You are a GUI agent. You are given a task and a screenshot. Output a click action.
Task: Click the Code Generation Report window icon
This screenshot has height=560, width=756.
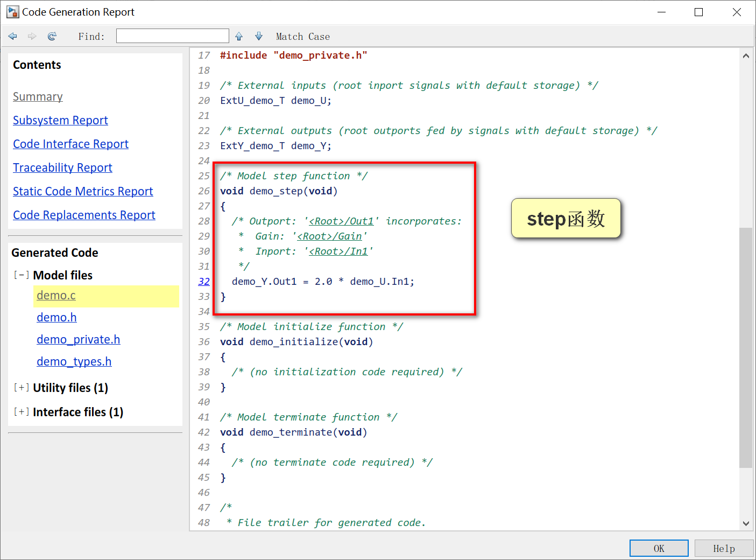pyautogui.click(x=13, y=12)
